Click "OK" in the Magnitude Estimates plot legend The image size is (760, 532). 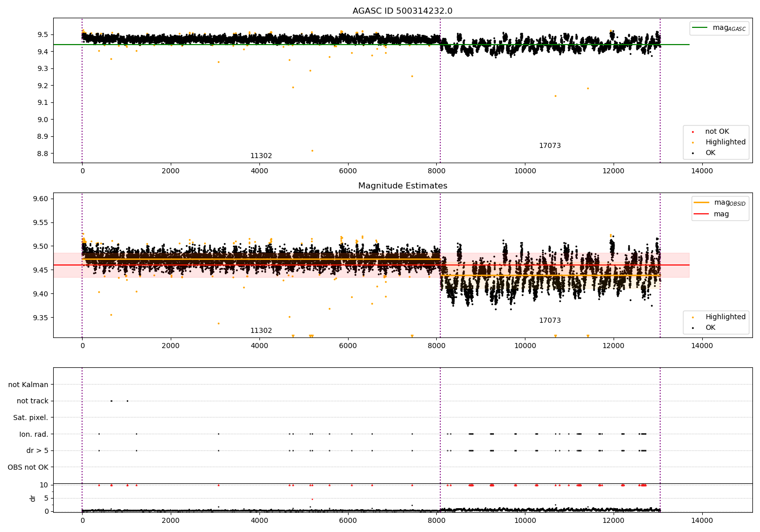pos(704,328)
